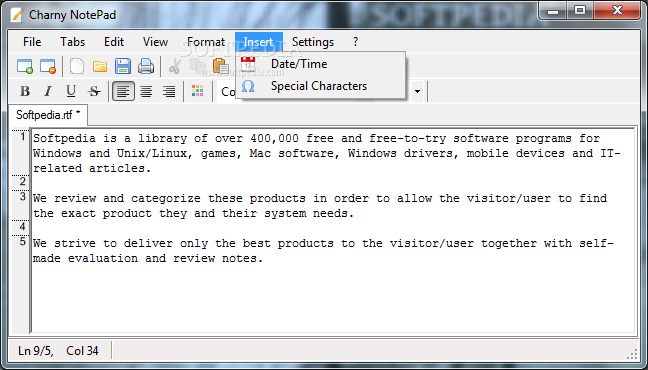Close the Charny NotePad window

[x=617, y=10]
